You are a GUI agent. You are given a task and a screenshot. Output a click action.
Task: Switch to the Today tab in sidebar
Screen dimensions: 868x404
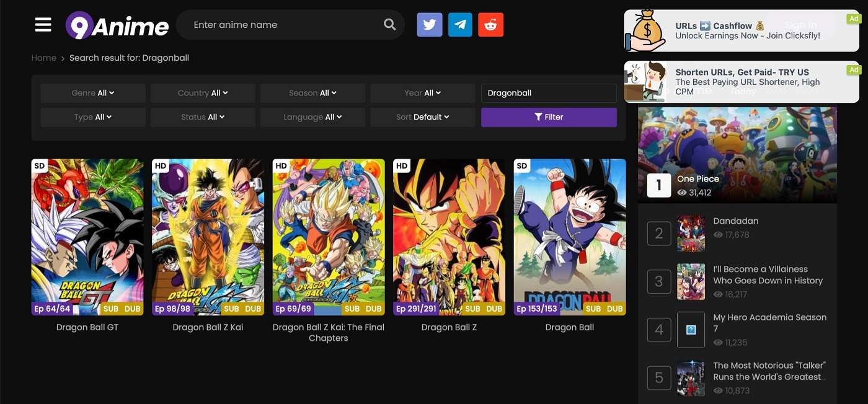(742, 91)
